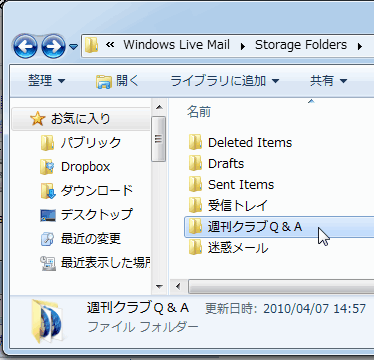Image resolution: width=374 pixels, height=360 pixels.
Task: Select the パブリック folder
Action: tap(81, 143)
